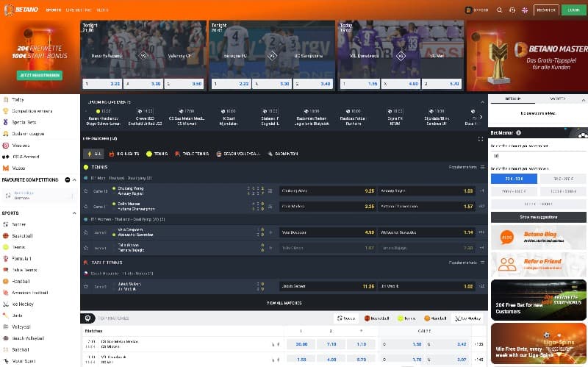Viewport: 588px width, 367px height.
Task: Pick Valencia CF win odds 3.50
Action: 184,84
